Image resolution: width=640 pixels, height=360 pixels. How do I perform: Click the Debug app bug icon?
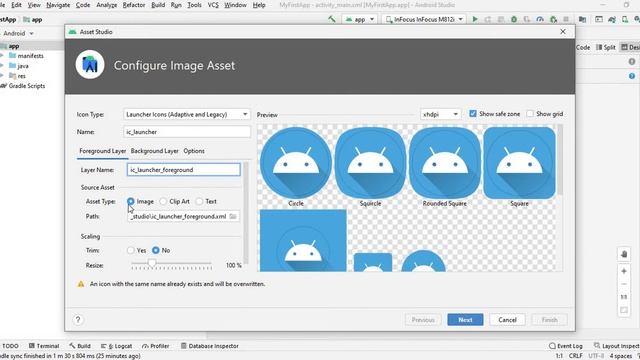tap(514, 19)
